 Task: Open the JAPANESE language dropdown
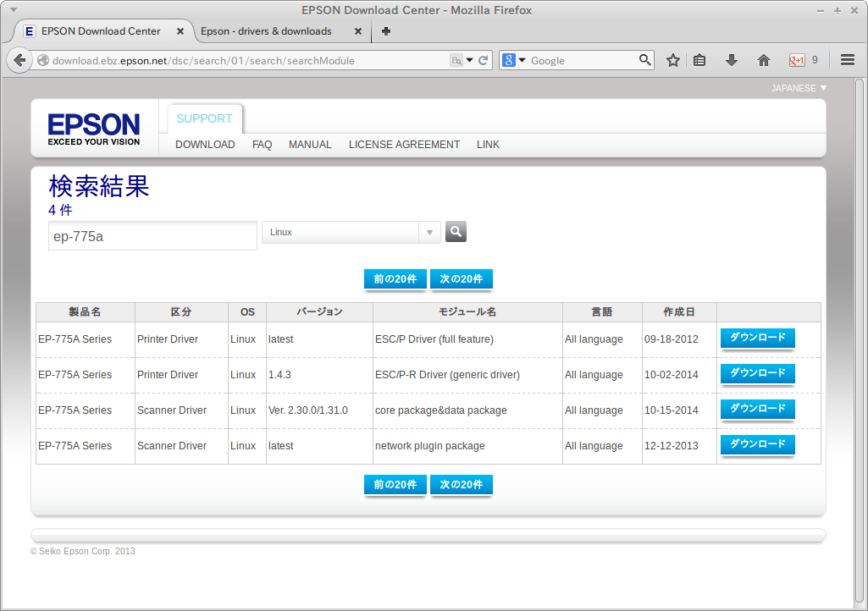pyautogui.click(x=799, y=88)
